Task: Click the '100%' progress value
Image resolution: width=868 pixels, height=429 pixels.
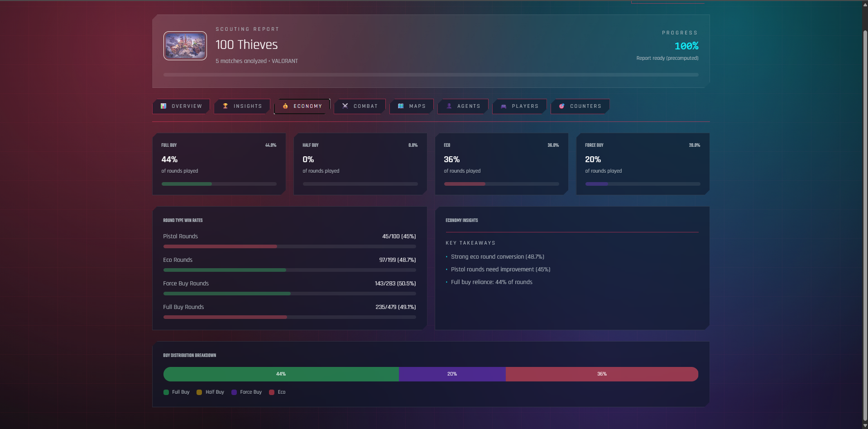Action: [686, 46]
